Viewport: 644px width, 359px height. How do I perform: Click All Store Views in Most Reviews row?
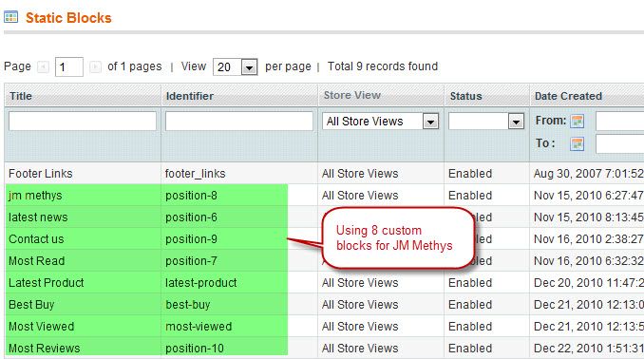pyautogui.click(x=360, y=348)
